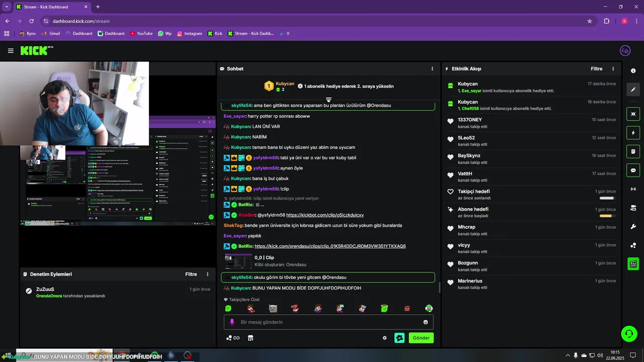644x362 pixels.
Task: Toggle the stream preview panel icon
Action: [633, 114]
